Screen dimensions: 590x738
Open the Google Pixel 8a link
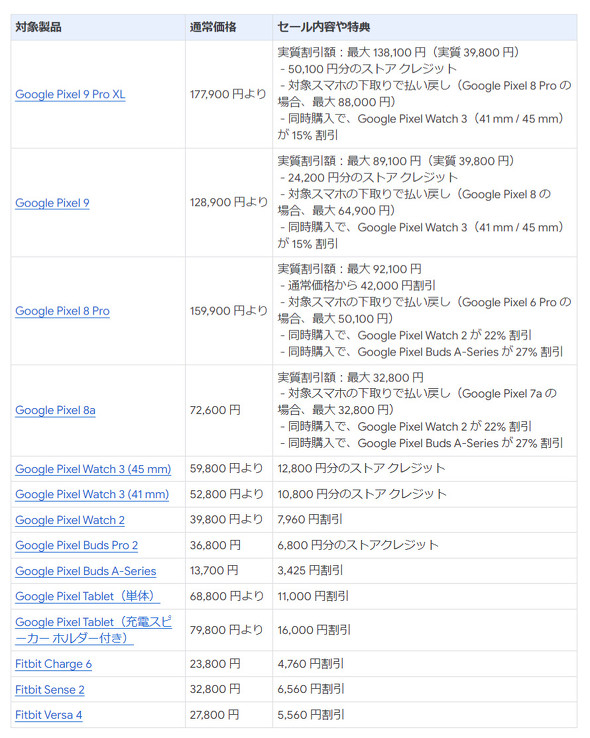click(x=55, y=410)
